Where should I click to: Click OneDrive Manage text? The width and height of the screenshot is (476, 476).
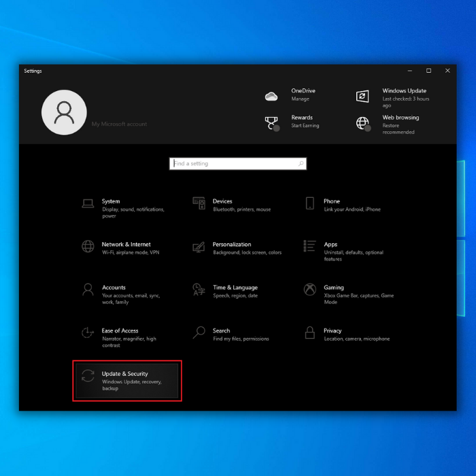[x=301, y=99]
